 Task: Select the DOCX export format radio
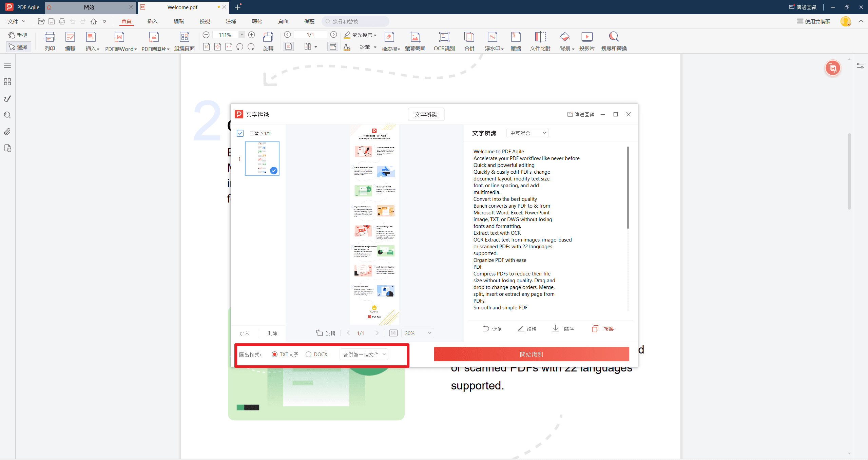click(308, 354)
